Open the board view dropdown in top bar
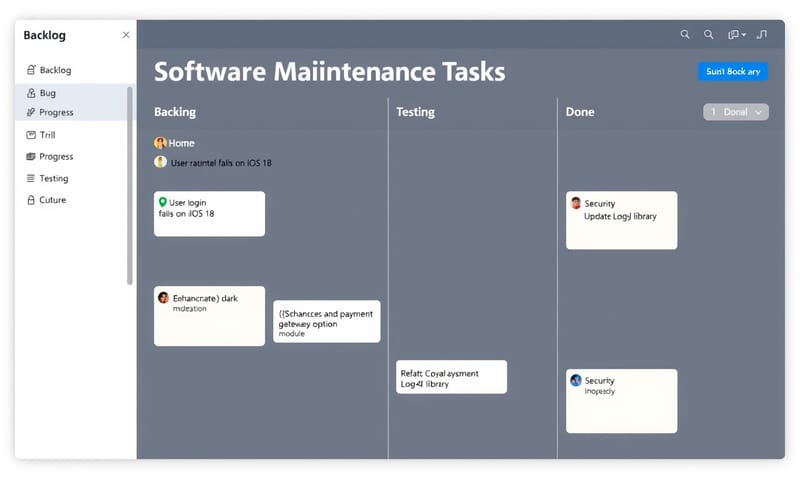 [x=736, y=35]
